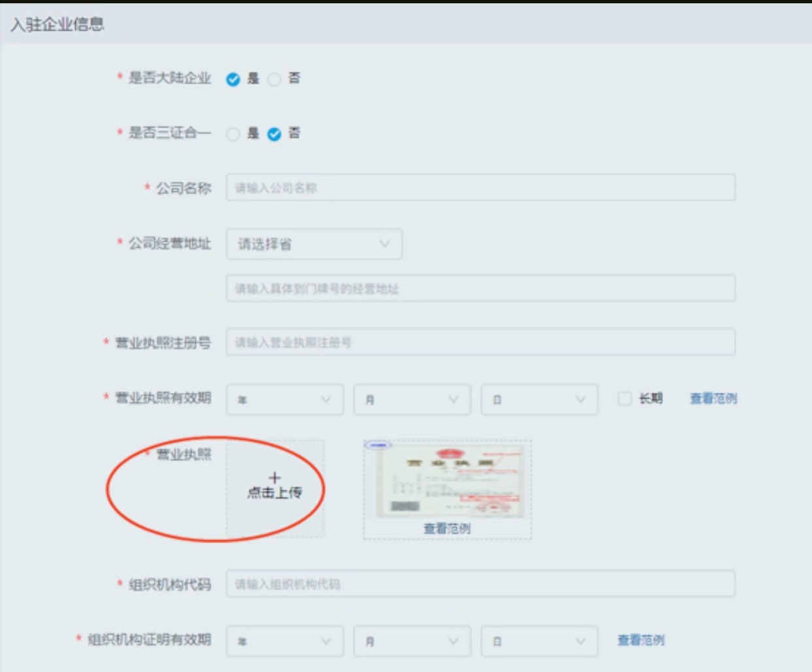The width and height of the screenshot is (812, 672).
Task: Click the detailed 经营地址 input field
Action: pos(481,288)
